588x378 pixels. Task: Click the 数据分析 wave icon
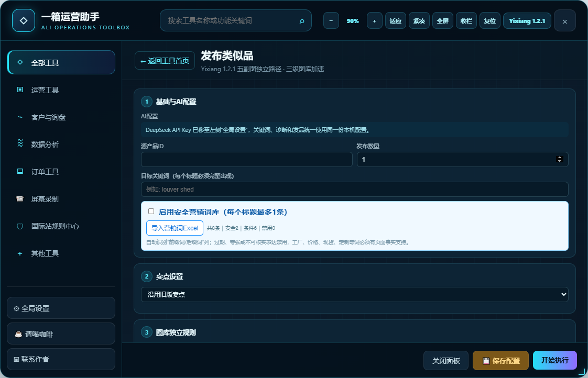pyautogui.click(x=20, y=143)
